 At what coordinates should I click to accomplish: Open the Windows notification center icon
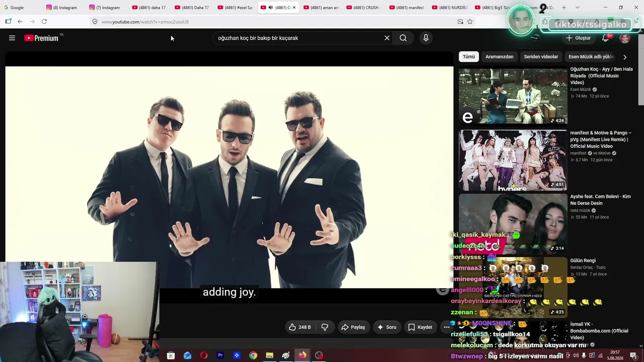point(633,355)
